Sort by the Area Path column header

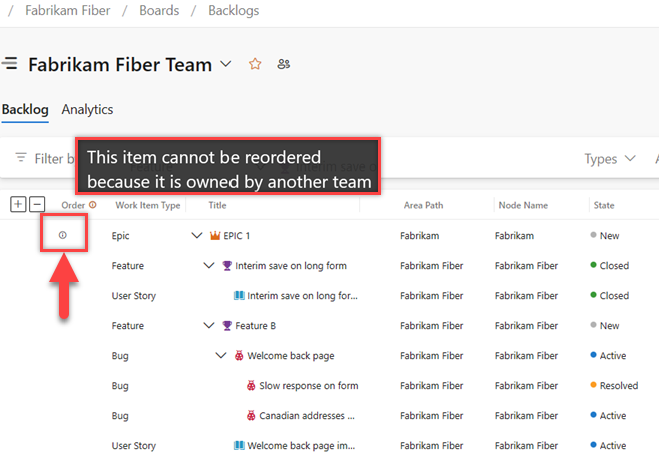(423, 205)
